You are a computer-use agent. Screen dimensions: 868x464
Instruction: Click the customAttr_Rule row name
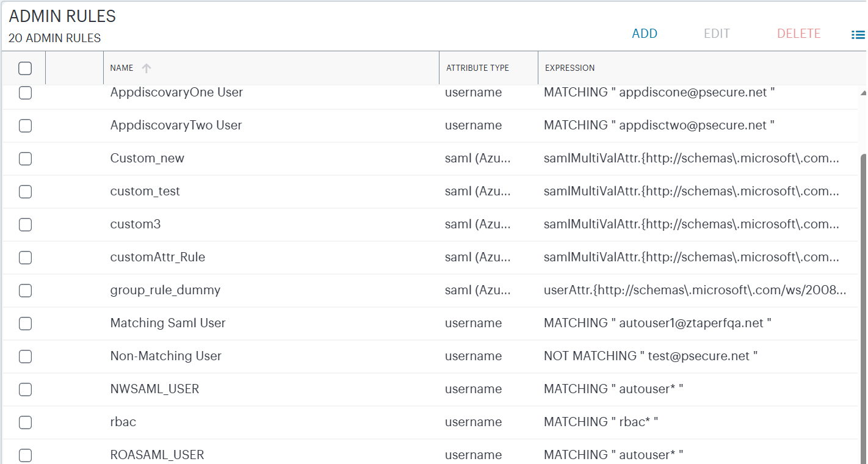point(157,258)
